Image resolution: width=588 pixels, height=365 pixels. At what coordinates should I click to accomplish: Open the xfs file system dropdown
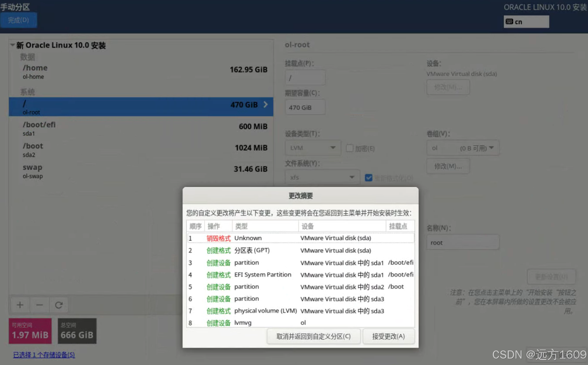[x=322, y=177]
